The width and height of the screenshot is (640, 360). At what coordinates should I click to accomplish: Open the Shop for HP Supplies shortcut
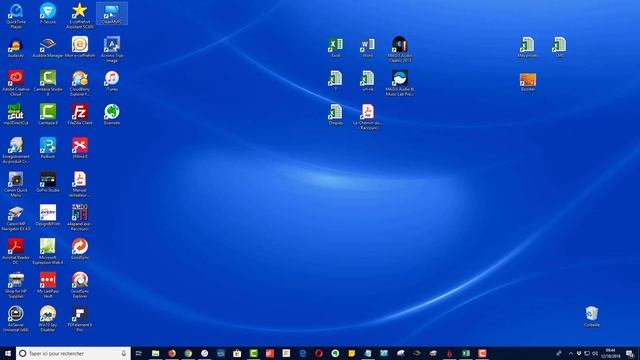pos(16,285)
